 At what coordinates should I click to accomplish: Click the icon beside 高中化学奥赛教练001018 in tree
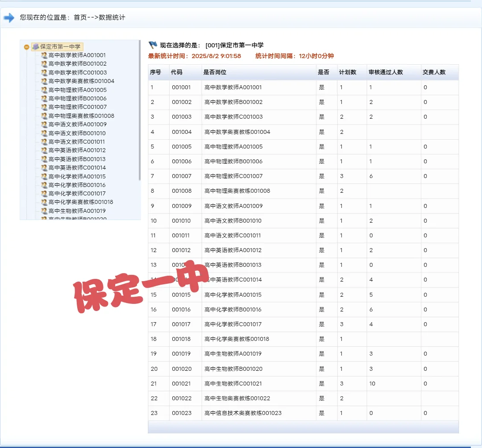point(44,202)
